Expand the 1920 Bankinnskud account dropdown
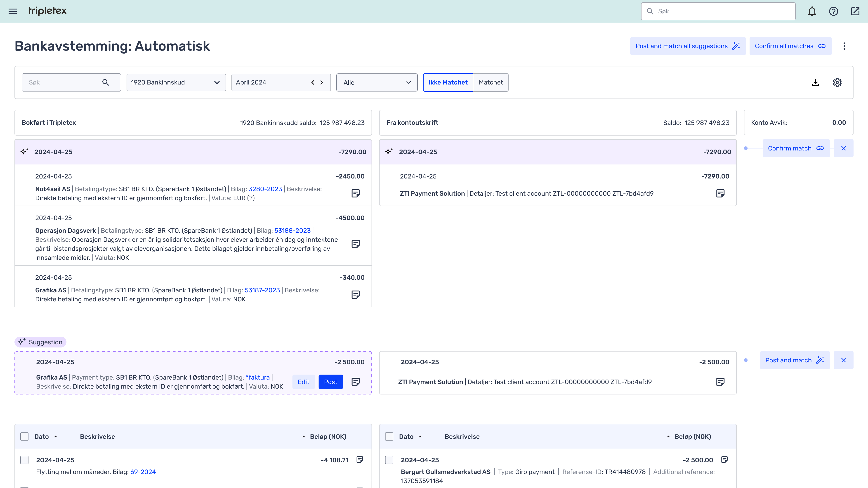The width and height of the screenshot is (868, 488). click(x=176, y=82)
